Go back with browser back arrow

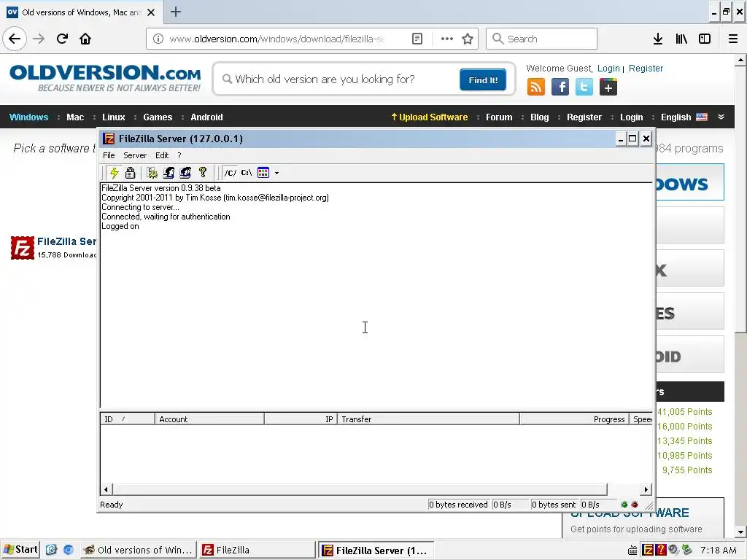click(15, 39)
